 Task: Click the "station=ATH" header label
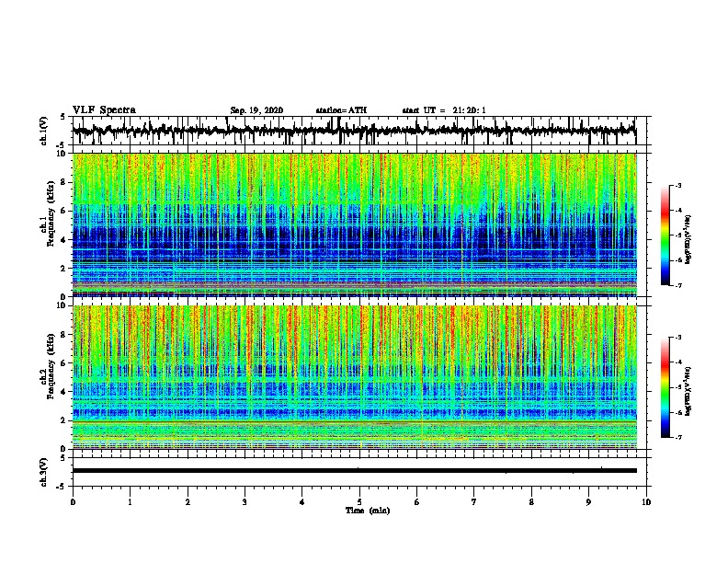tap(341, 110)
